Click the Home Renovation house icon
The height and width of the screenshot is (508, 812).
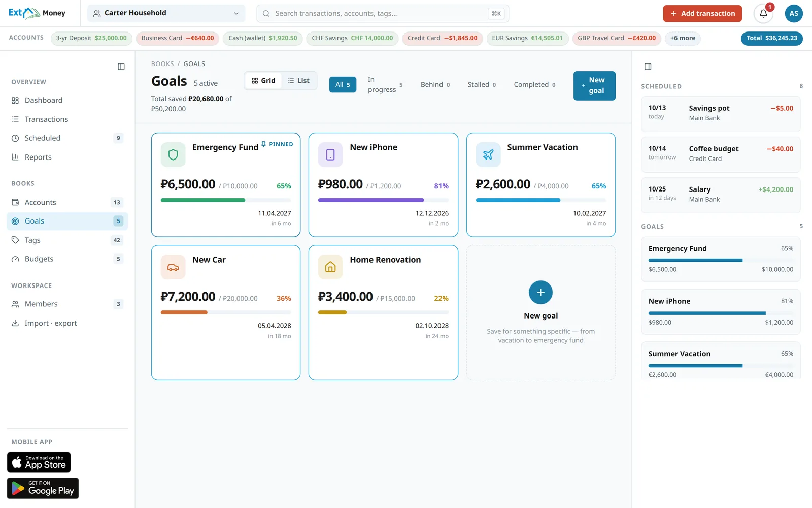(330, 267)
